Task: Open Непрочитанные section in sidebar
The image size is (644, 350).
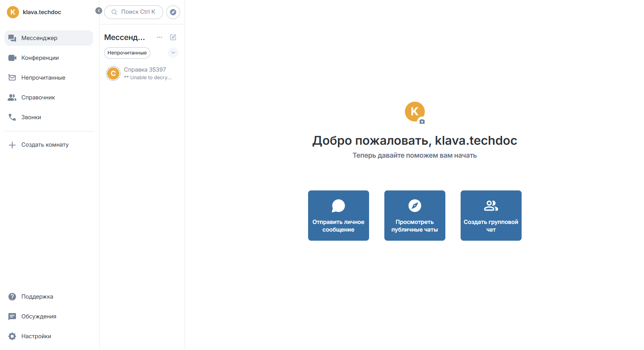Action: pyautogui.click(x=49, y=78)
